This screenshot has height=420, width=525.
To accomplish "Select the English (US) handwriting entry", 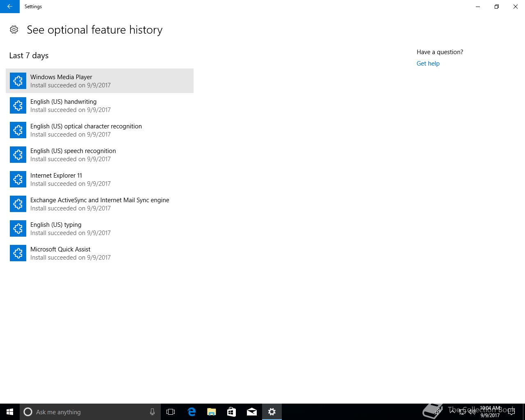I will tap(100, 105).
